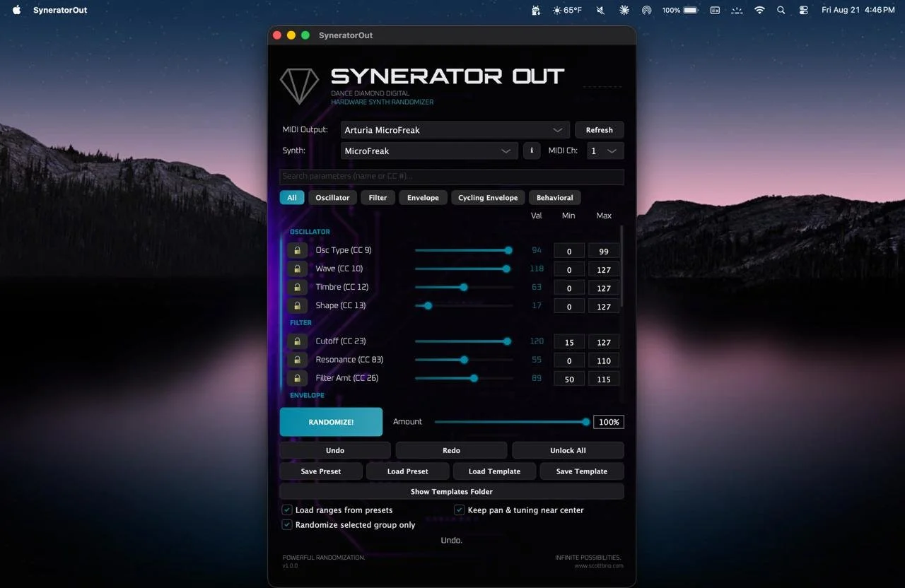
Task: Click the Undo button
Action: pyautogui.click(x=335, y=450)
